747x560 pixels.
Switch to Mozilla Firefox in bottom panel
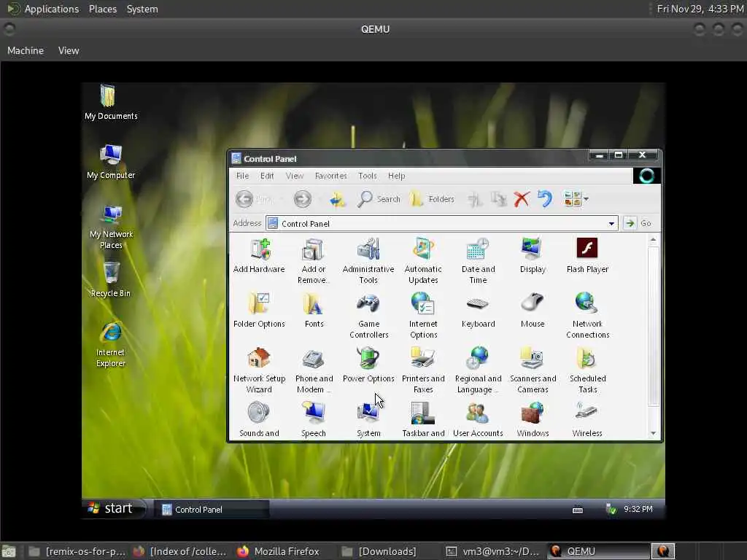coord(279,551)
